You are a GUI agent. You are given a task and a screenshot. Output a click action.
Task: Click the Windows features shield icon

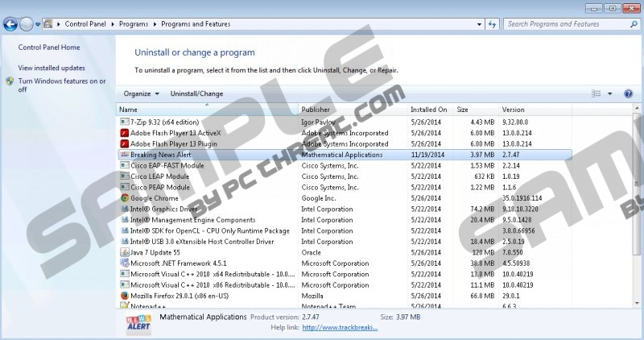point(10,81)
